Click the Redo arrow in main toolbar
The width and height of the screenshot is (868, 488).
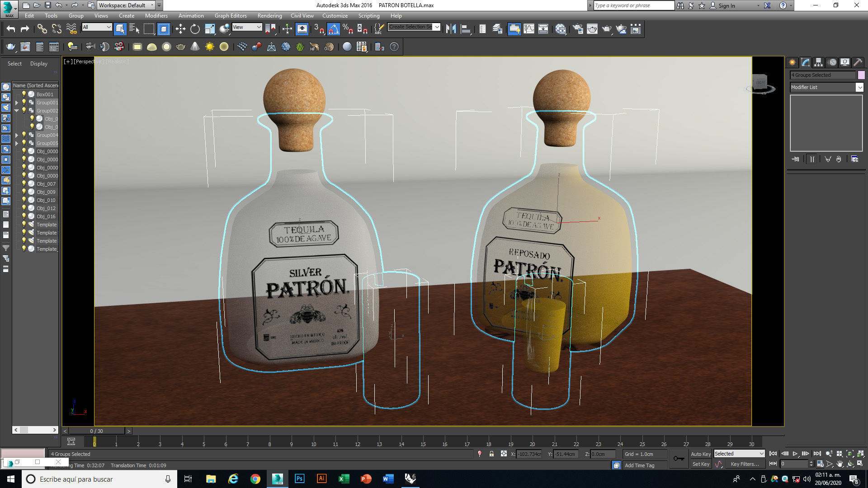25,29
